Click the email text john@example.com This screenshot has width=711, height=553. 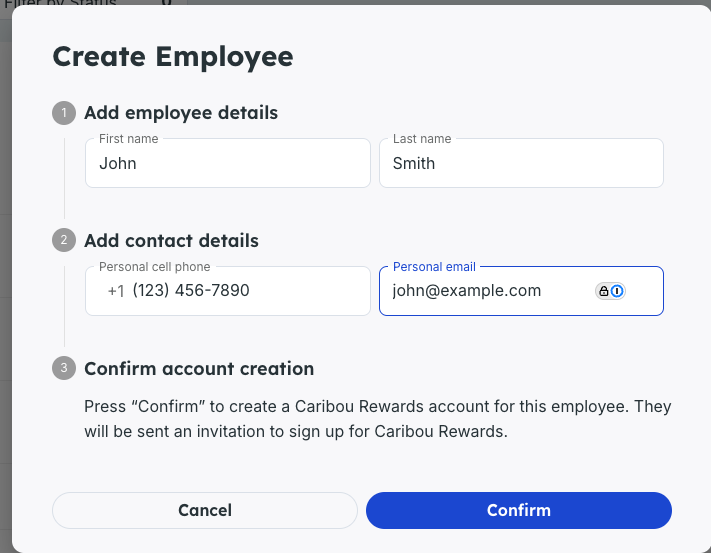[467, 291]
